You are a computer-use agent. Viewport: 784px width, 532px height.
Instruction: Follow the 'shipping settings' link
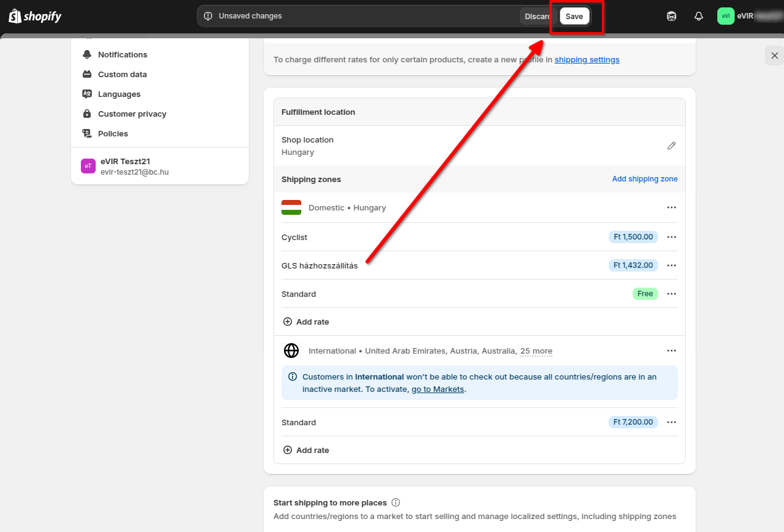tap(586, 60)
